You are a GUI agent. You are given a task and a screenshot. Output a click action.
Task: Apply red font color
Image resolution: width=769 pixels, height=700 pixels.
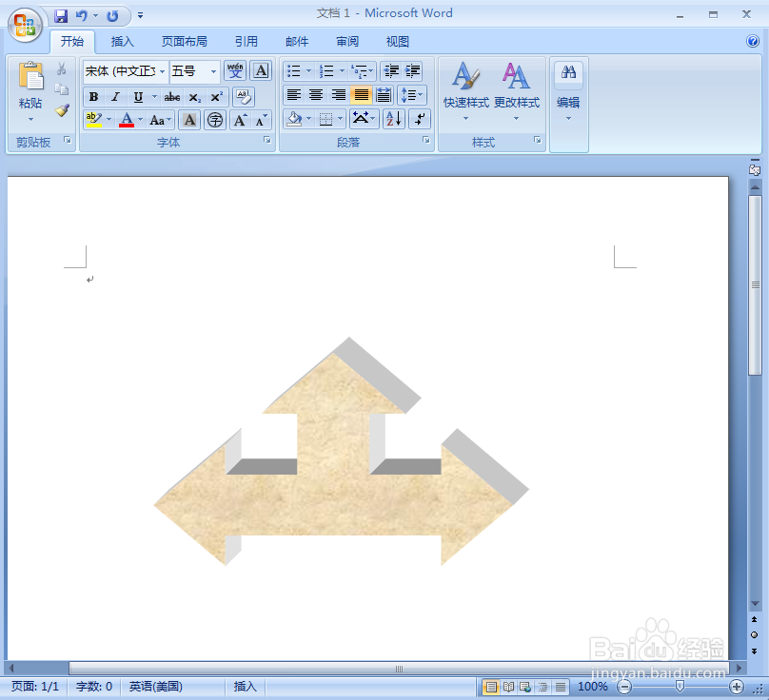(x=127, y=120)
